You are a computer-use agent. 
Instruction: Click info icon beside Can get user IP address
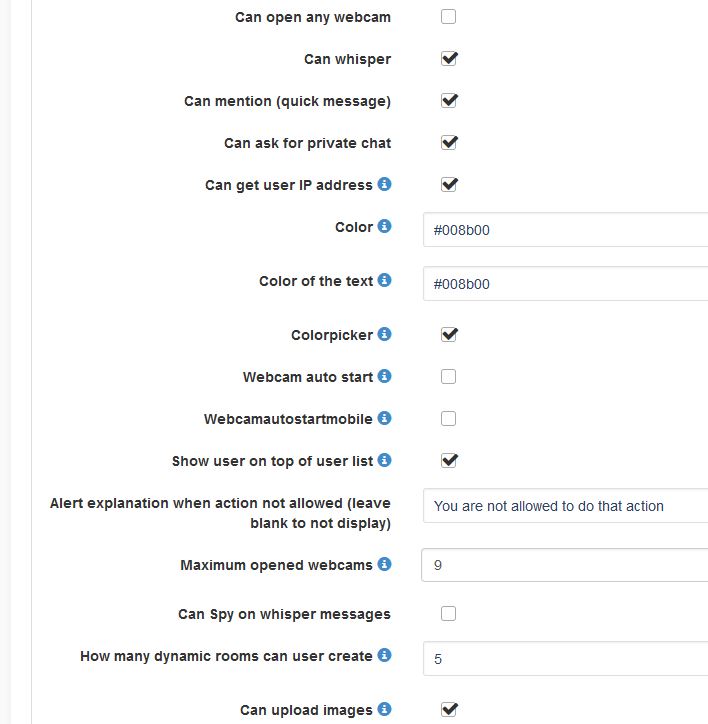(385, 185)
